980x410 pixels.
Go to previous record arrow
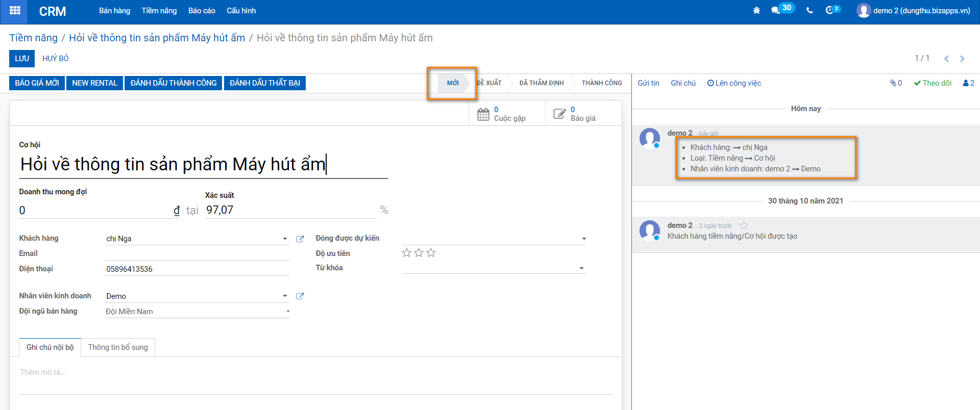tap(946, 59)
